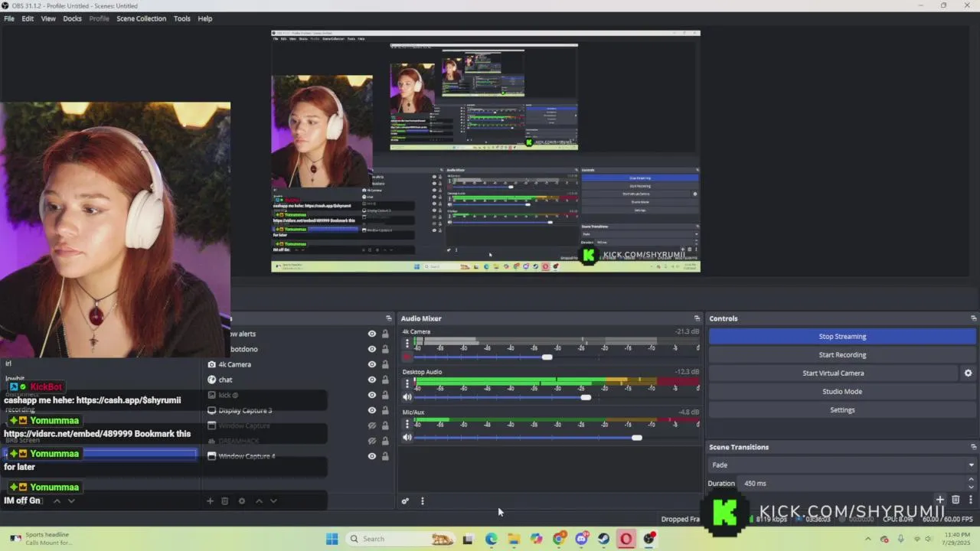Open File Explorer from taskbar

tap(513, 539)
